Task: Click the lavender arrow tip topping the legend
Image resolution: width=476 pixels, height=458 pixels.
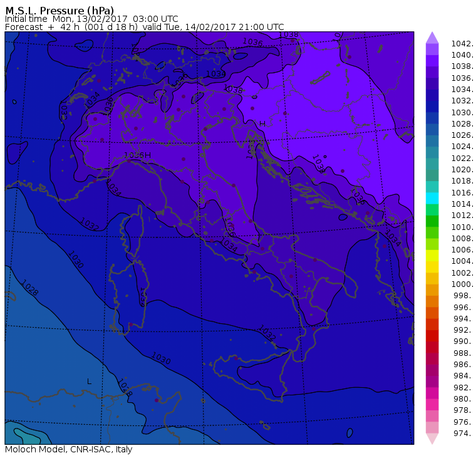Action: (432, 38)
